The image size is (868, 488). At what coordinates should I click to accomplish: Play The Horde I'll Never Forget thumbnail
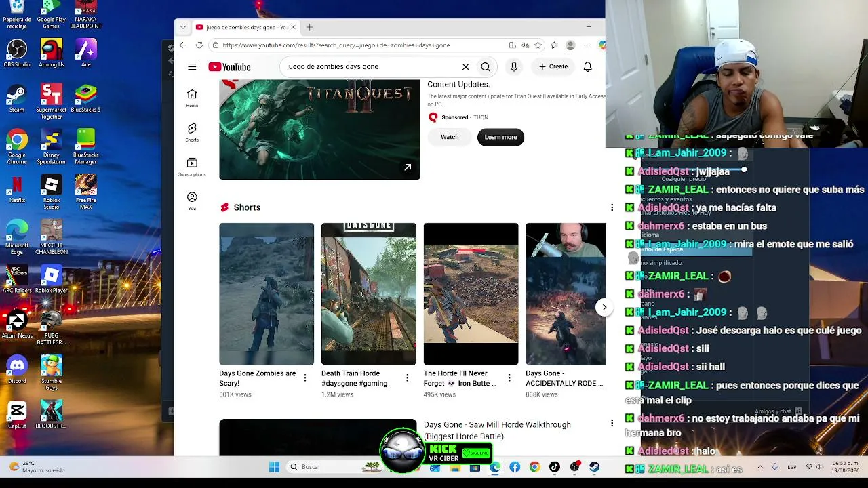click(x=471, y=293)
